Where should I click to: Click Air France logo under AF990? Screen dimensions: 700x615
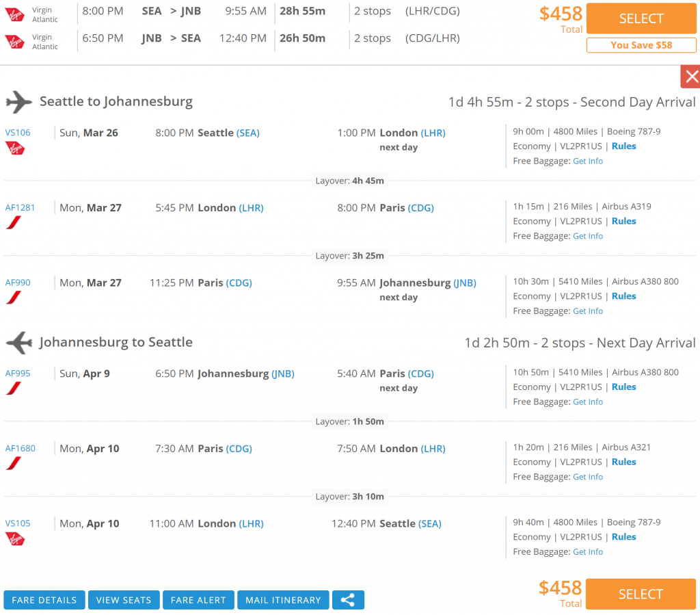click(x=14, y=298)
